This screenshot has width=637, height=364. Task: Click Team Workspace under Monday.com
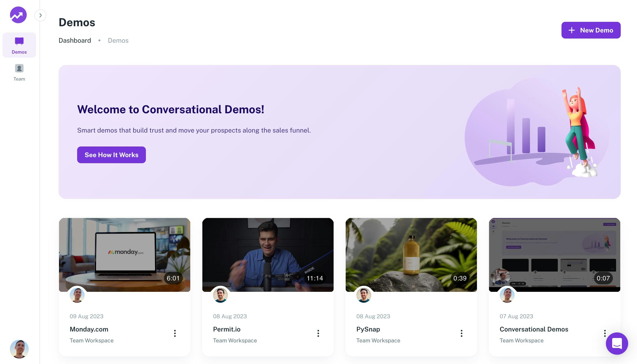tap(92, 341)
